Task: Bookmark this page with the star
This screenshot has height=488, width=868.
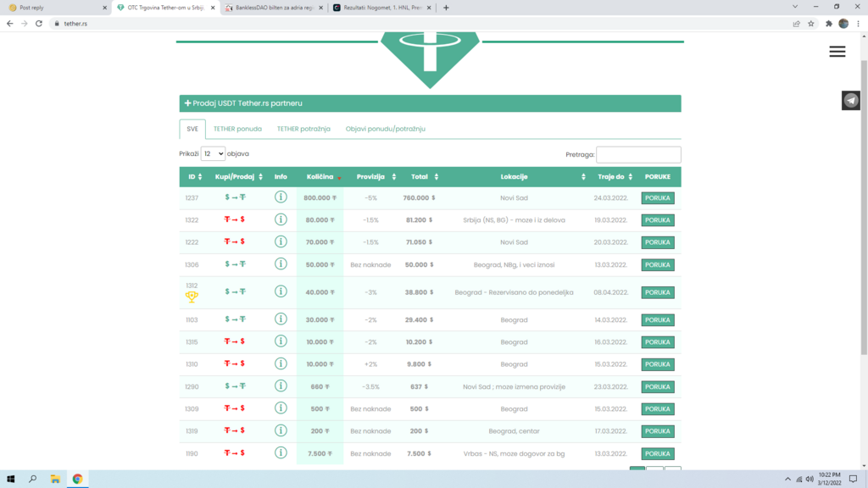Action: pos(811,23)
